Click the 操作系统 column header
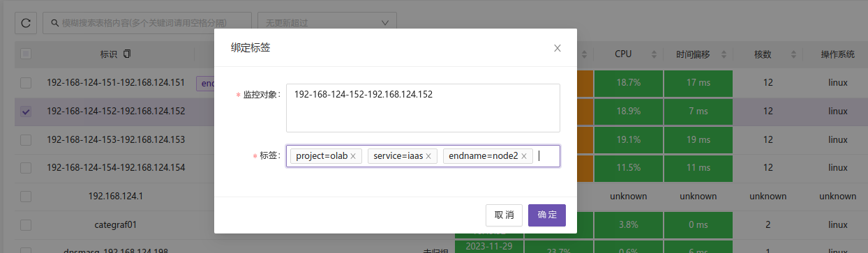 (x=837, y=54)
